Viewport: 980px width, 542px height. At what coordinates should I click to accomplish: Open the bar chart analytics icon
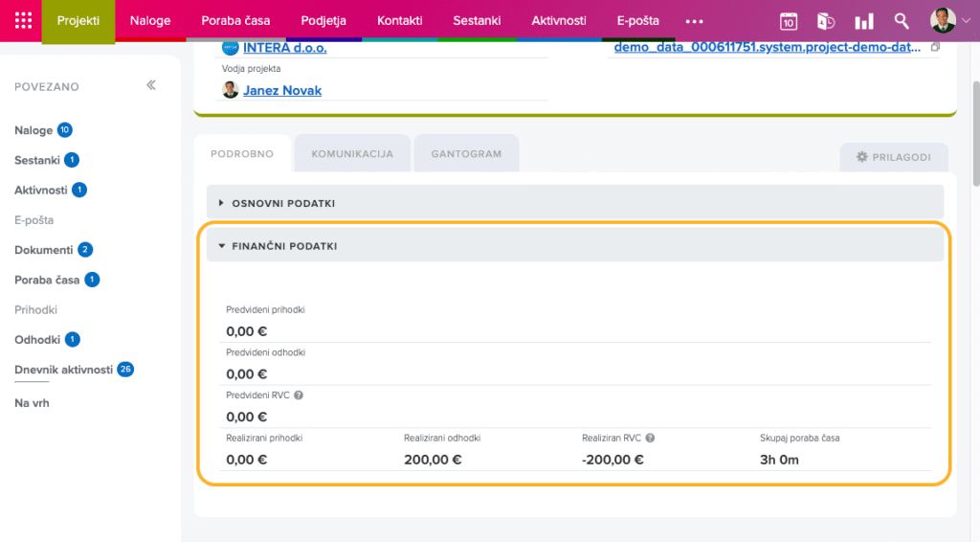[x=864, y=21]
